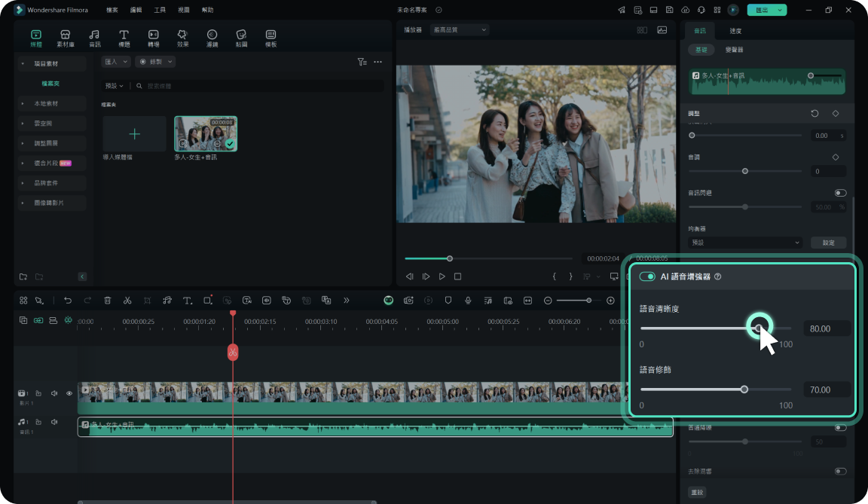The image size is (868, 504).
Task: Toggle the 音訊閃避 switch
Action: (x=840, y=193)
